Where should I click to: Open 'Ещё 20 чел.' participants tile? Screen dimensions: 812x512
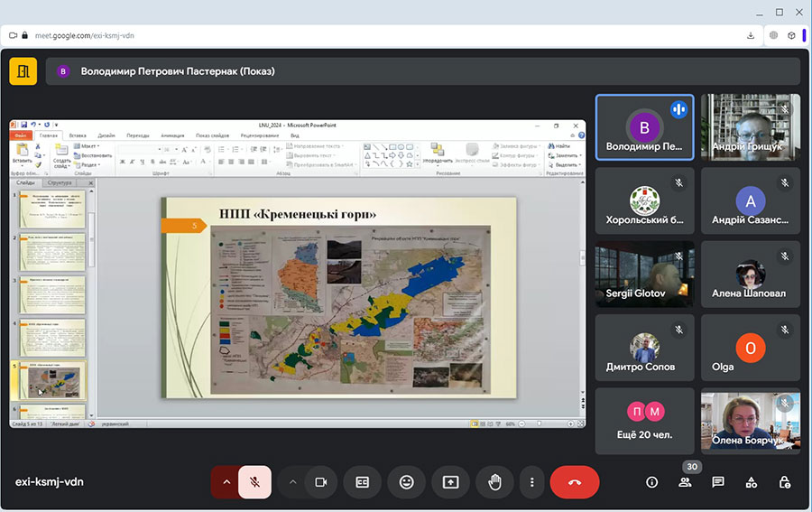pyautogui.click(x=644, y=421)
